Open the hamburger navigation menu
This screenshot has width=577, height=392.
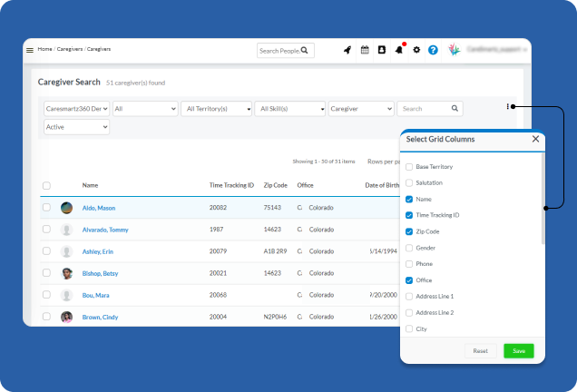pos(30,50)
